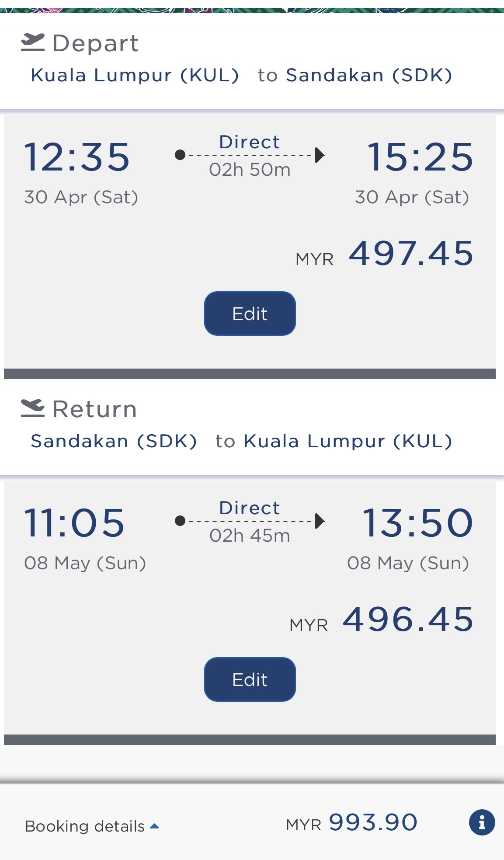Screen dimensions: 504x860
Task: Click the departing plane icon beside Depart
Action: [33, 42]
